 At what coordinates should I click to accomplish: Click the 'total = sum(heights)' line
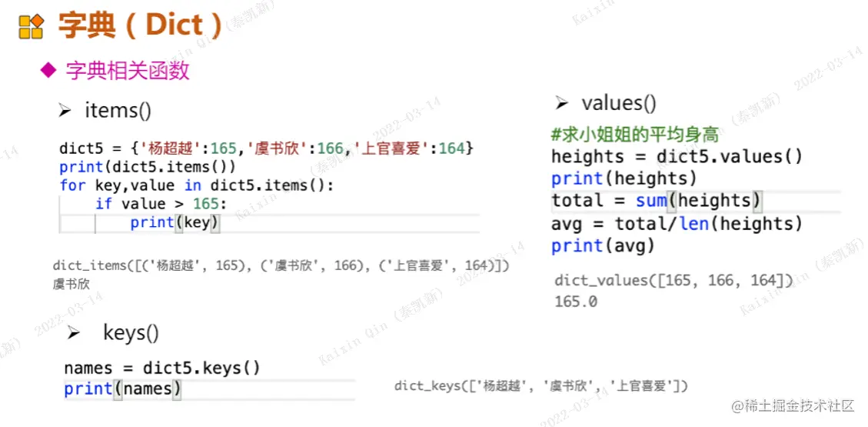[x=657, y=201]
